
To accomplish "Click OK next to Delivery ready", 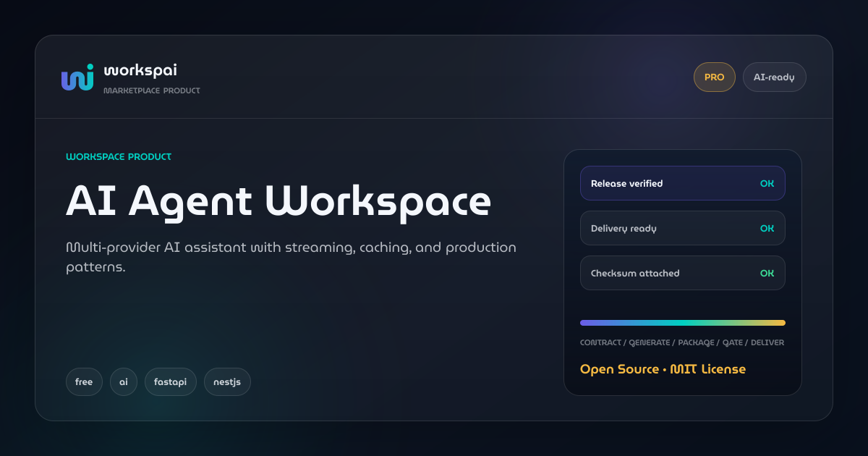I will coord(767,228).
